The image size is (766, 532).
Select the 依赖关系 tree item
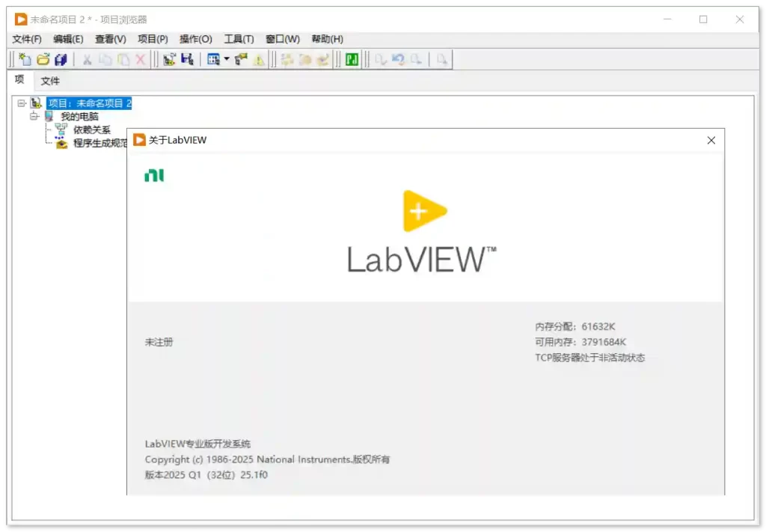pos(91,129)
